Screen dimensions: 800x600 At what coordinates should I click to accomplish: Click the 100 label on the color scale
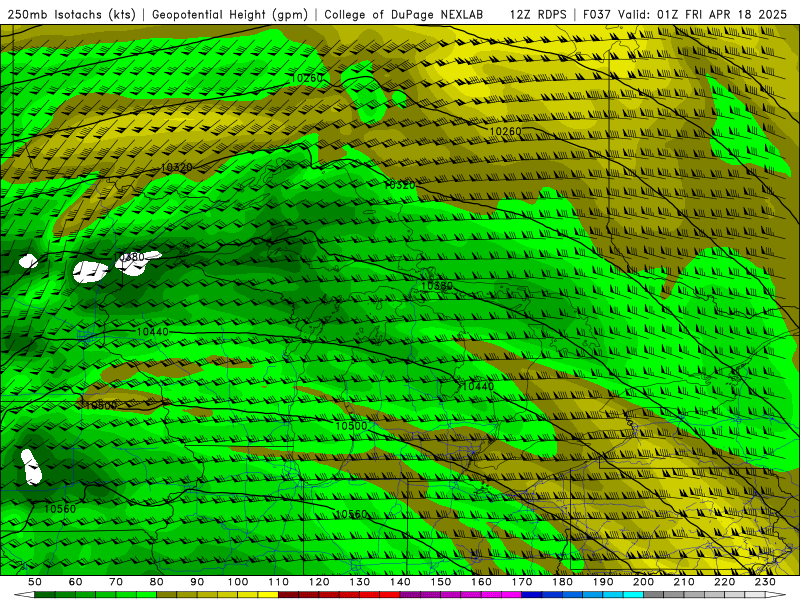click(238, 582)
